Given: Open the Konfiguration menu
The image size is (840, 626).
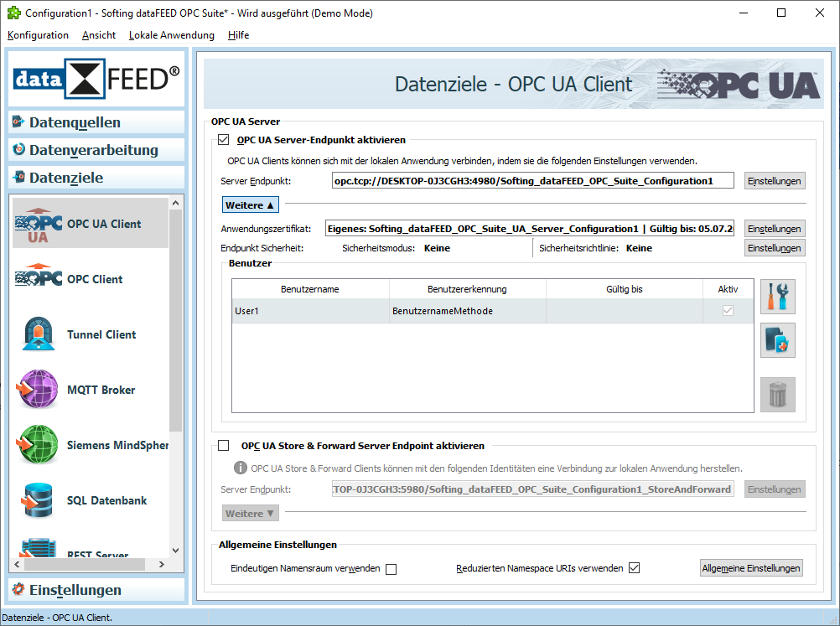Looking at the screenshot, I should click(38, 35).
